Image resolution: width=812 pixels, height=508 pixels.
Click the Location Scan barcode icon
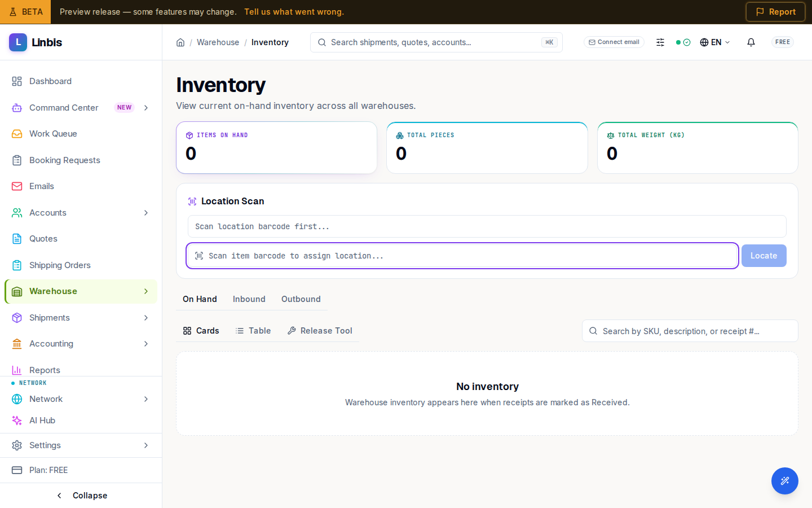coord(192,202)
